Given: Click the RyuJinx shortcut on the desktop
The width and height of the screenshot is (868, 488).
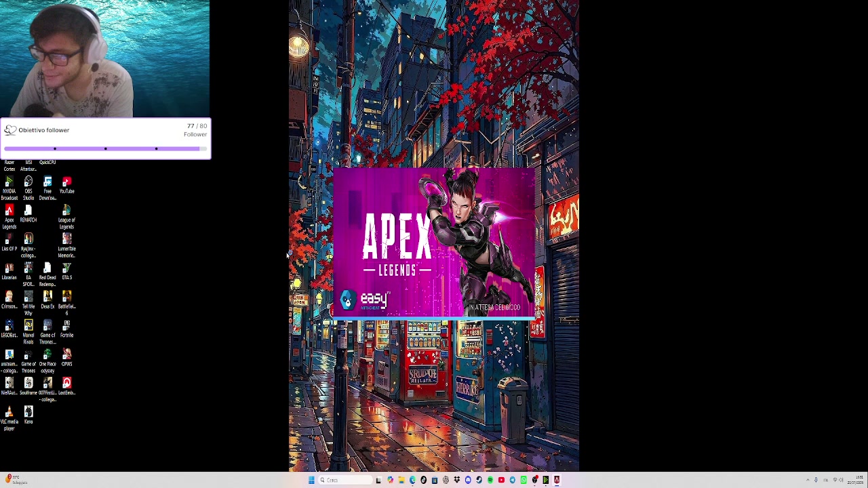Looking at the screenshot, I should (x=28, y=246).
